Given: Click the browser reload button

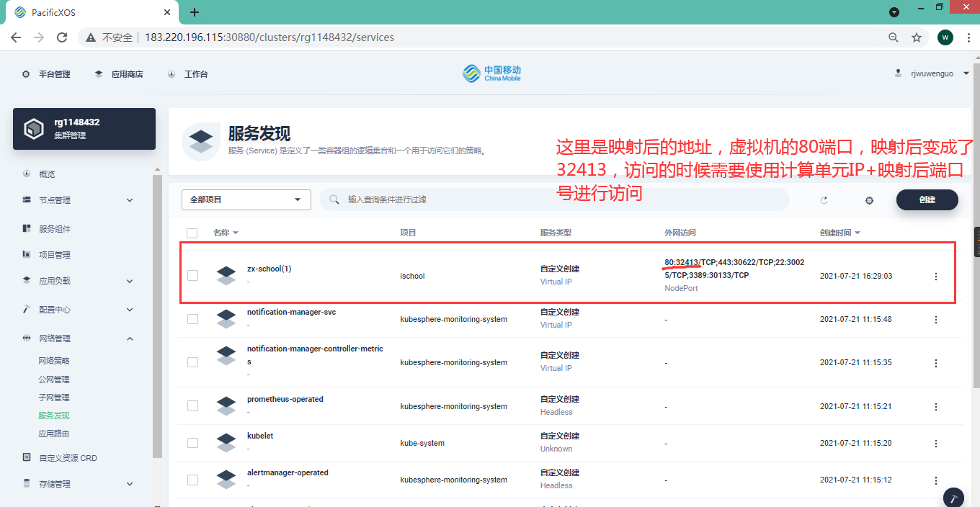Looking at the screenshot, I should (x=62, y=37).
